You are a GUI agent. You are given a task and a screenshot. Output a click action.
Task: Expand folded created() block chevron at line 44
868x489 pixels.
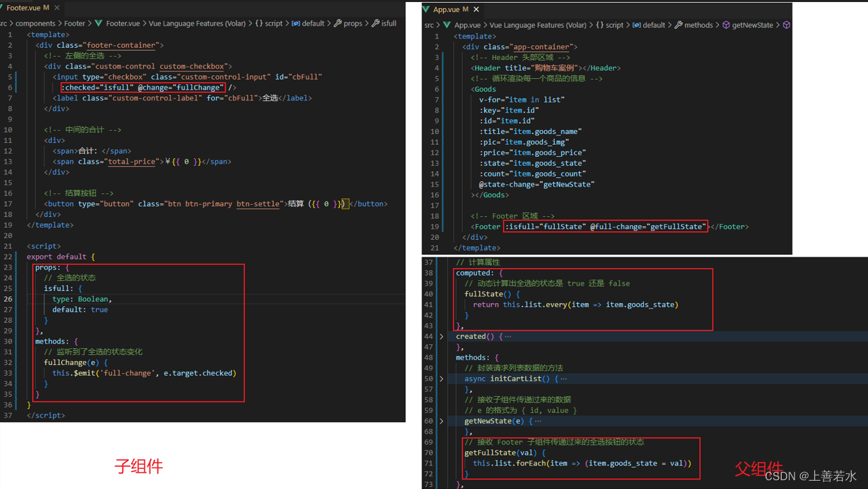pyautogui.click(x=442, y=337)
